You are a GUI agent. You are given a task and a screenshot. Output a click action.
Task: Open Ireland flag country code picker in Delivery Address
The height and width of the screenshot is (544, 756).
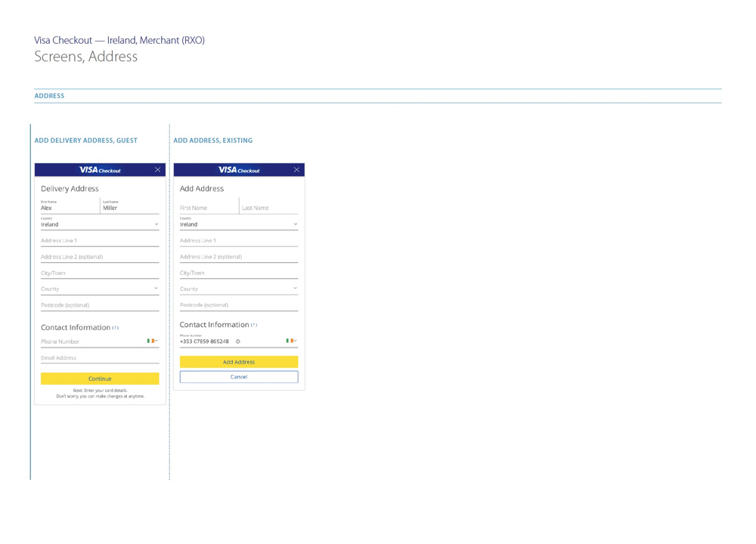[152, 342]
